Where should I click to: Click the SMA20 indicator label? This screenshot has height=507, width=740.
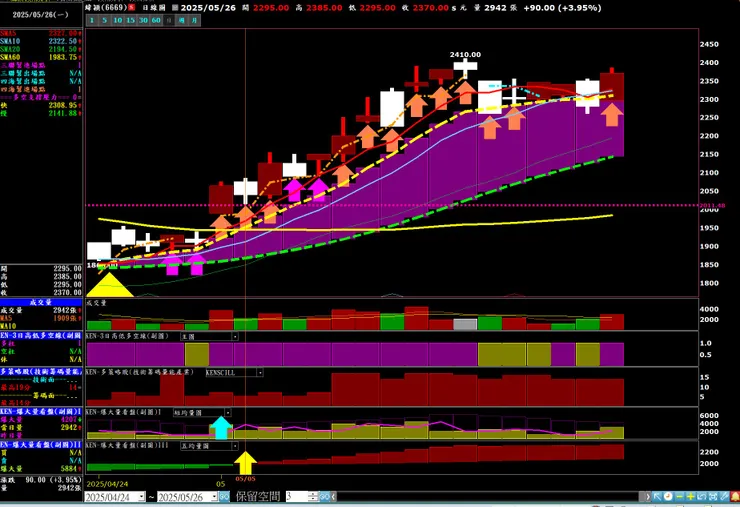10,49
